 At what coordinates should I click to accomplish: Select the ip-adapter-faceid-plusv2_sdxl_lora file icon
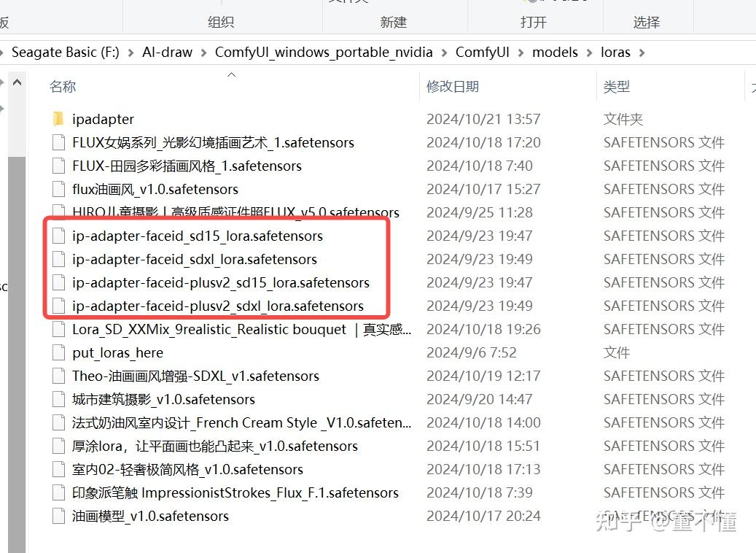coord(58,306)
